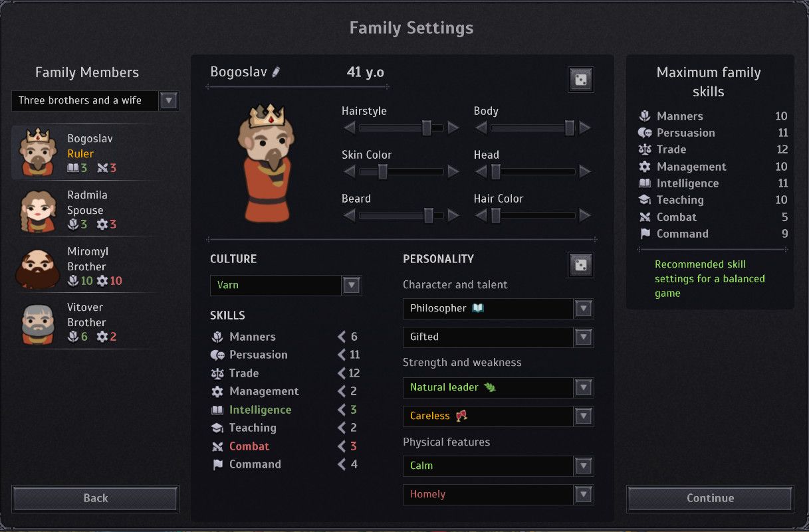The height and width of the screenshot is (532, 809).
Task: Click the right arrow for Hair Color
Action: [x=585, y=215]
